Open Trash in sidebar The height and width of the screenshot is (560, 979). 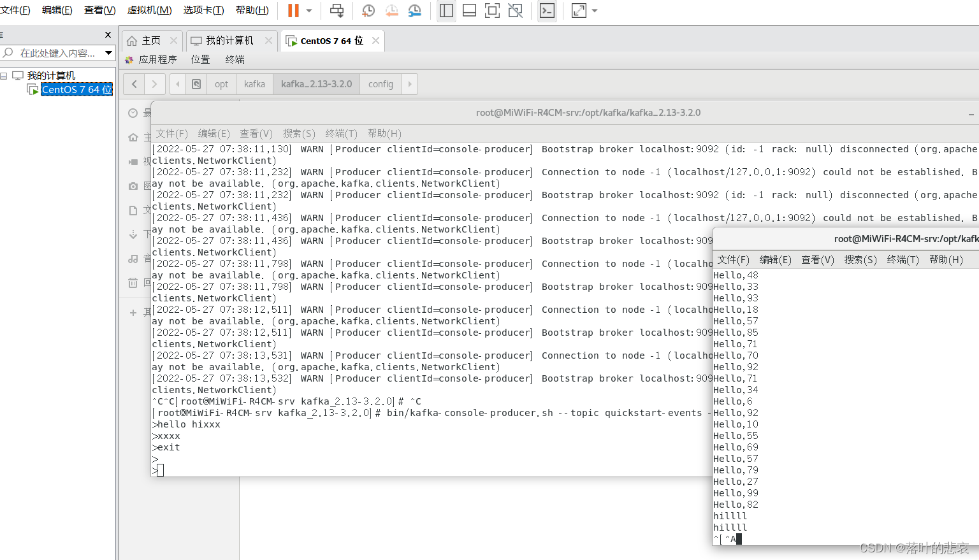click(133, 283)
